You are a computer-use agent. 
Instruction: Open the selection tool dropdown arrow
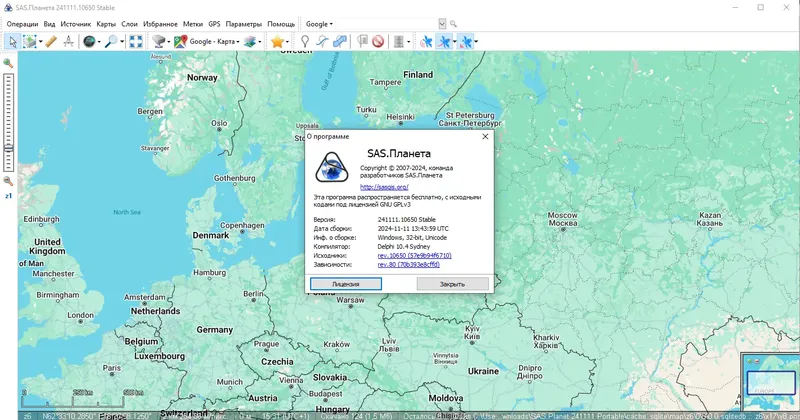coord(41,42)
